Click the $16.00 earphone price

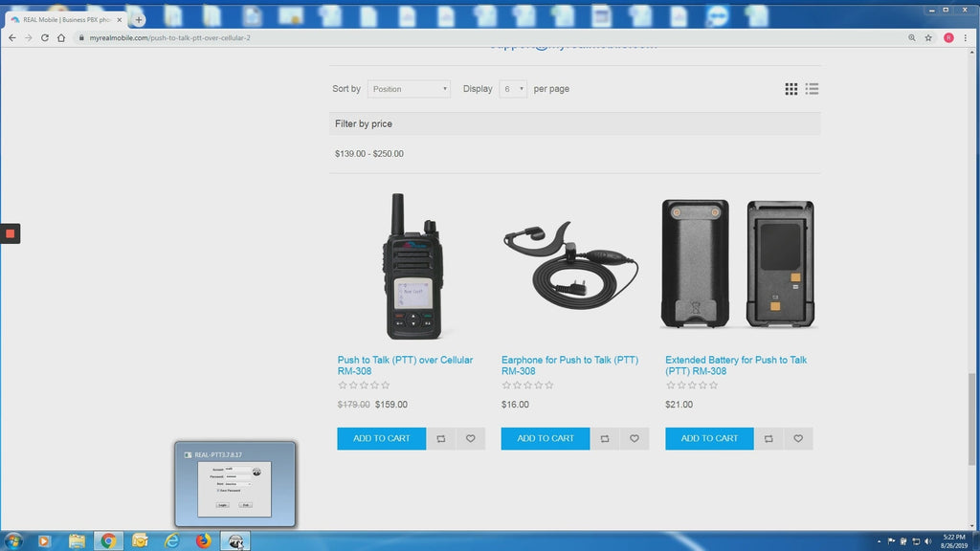point(515,405)
